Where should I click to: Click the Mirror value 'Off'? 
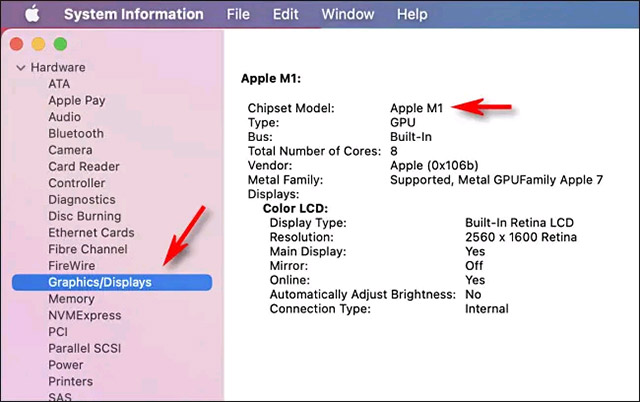tap(474, 266)
